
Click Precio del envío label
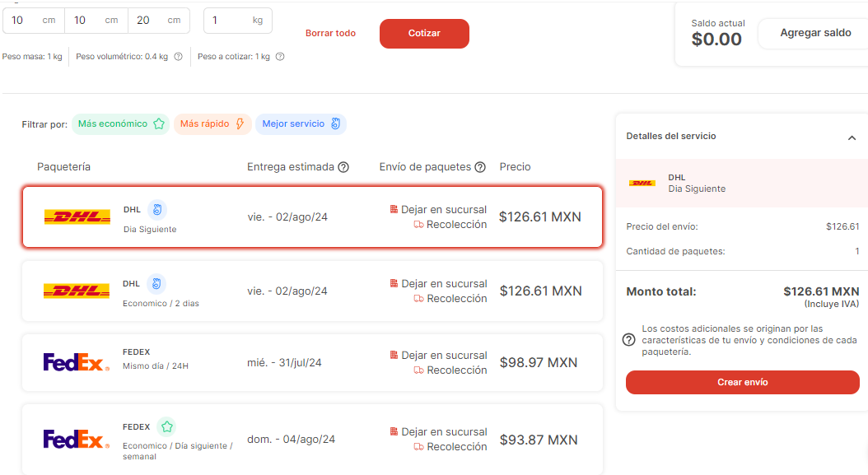662,226
